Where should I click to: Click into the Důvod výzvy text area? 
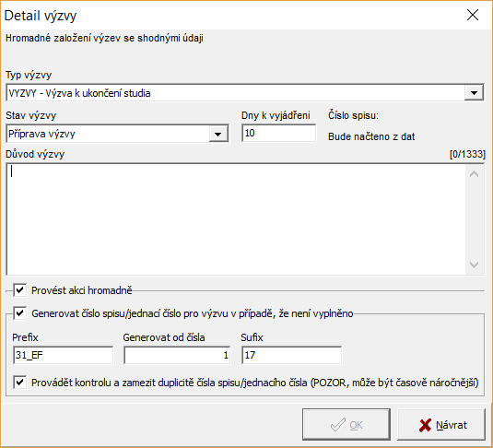click(236, 219)
